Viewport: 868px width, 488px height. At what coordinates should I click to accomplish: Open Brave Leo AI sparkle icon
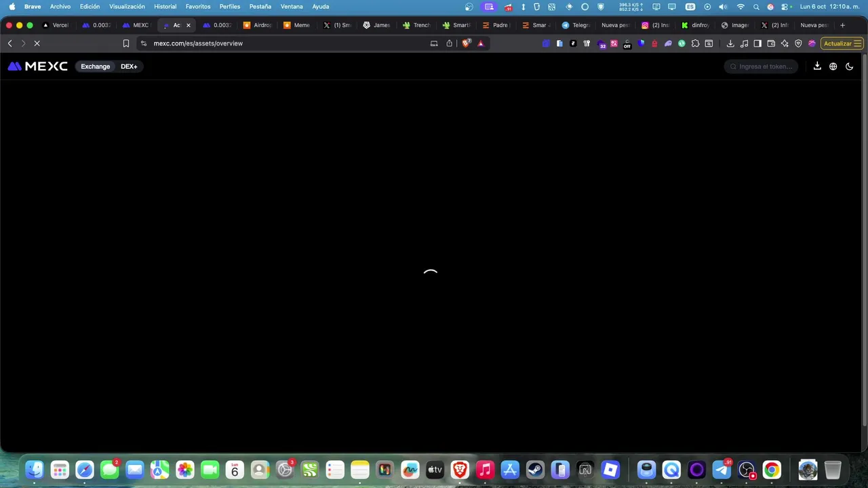(785, 43)
